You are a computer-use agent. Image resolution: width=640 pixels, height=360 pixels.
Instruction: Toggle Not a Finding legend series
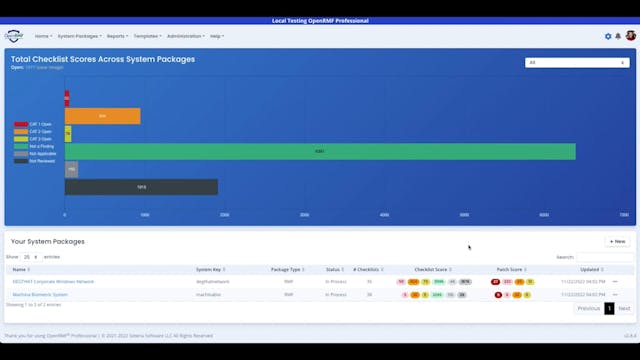click(x=34, y=146)
